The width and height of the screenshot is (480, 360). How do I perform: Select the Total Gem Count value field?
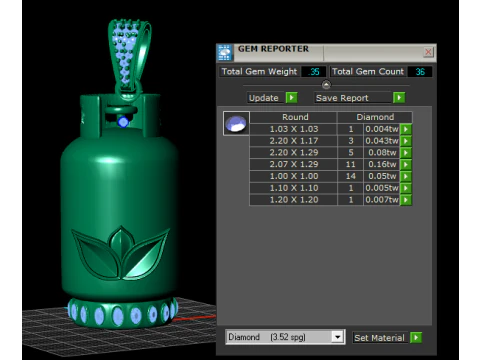[x=419, y=72]
